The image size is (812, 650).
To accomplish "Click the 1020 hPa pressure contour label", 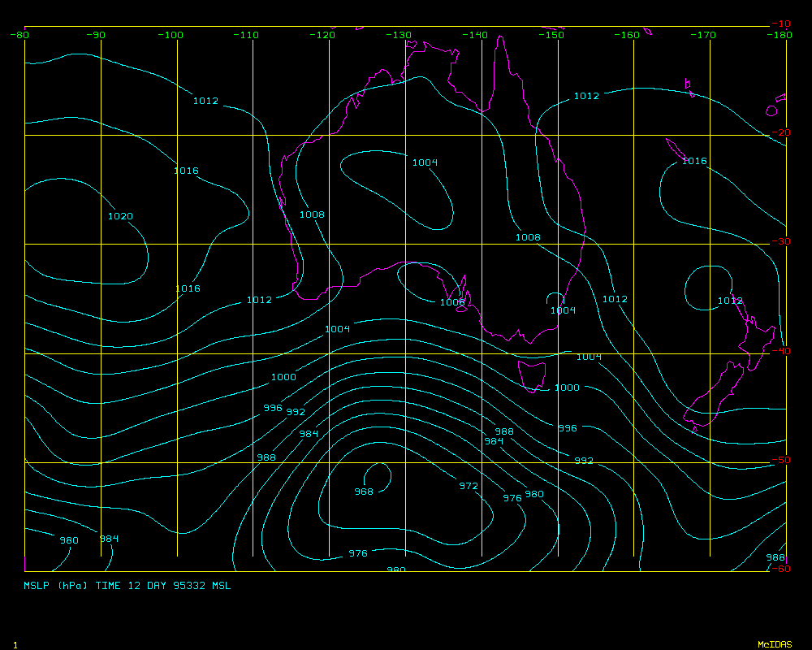I will pyautogui.click(x=120, y=216).
